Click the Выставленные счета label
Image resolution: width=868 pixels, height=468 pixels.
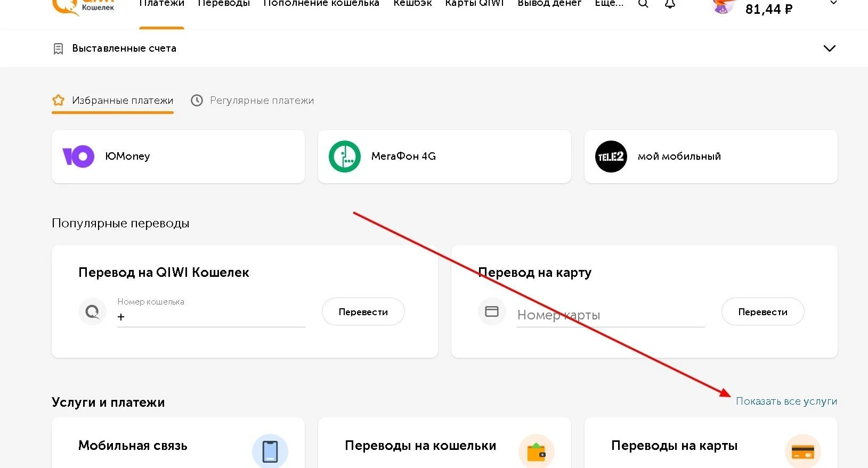coord(124,48)
